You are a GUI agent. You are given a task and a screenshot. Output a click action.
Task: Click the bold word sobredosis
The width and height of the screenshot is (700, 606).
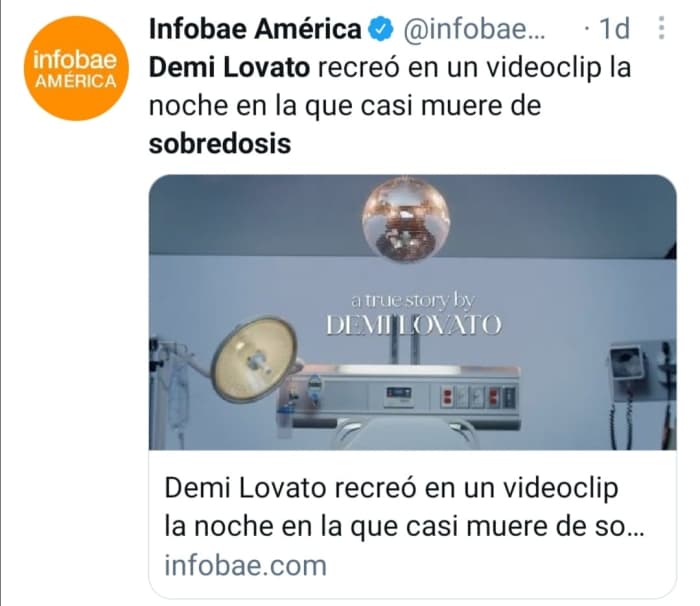tap(220, 144)
